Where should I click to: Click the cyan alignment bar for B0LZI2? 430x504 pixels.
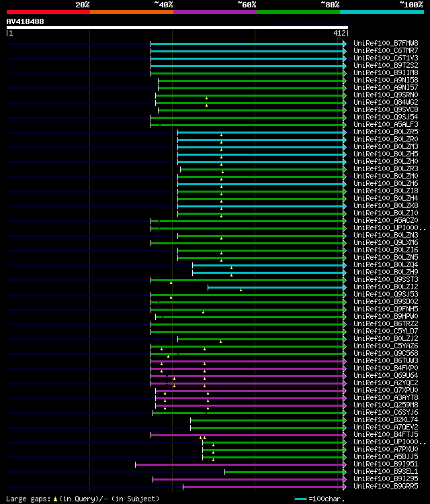coord(275,287)
